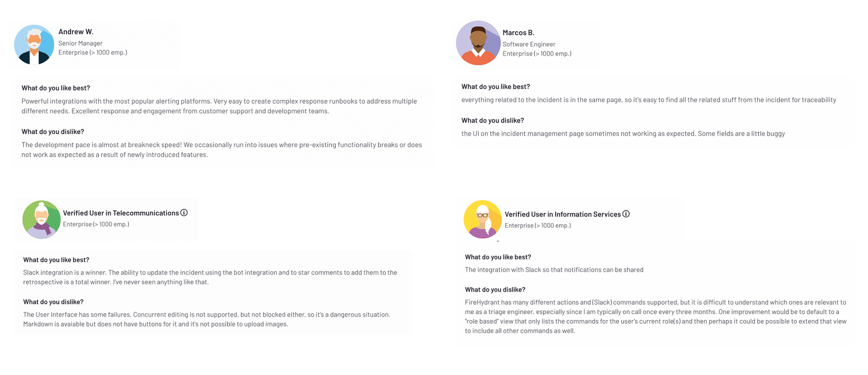Select Verified User in Information Services title
Image resolution: width=868 pixels, height=375 pixels.
coord(563,214)
